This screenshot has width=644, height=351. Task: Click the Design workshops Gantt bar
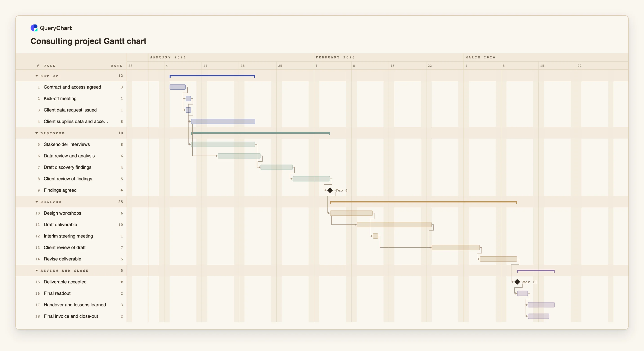pyautogui.click(x=351, y=213)
